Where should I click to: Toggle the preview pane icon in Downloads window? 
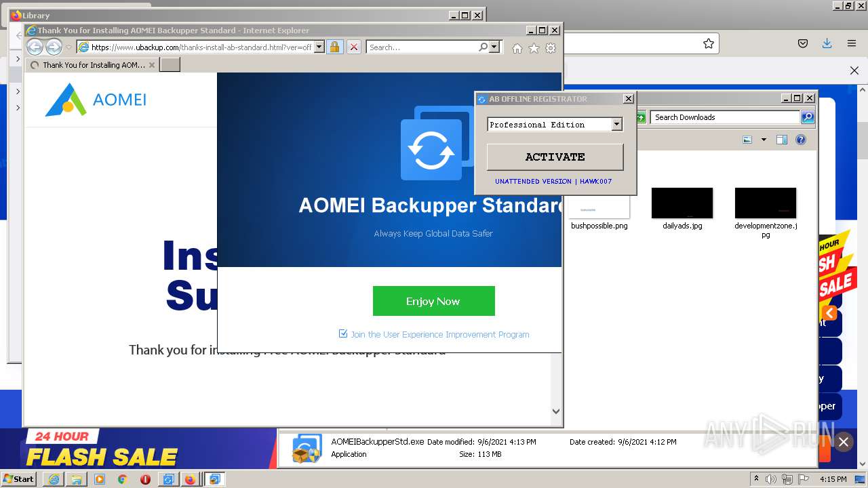tap(782, 140)
